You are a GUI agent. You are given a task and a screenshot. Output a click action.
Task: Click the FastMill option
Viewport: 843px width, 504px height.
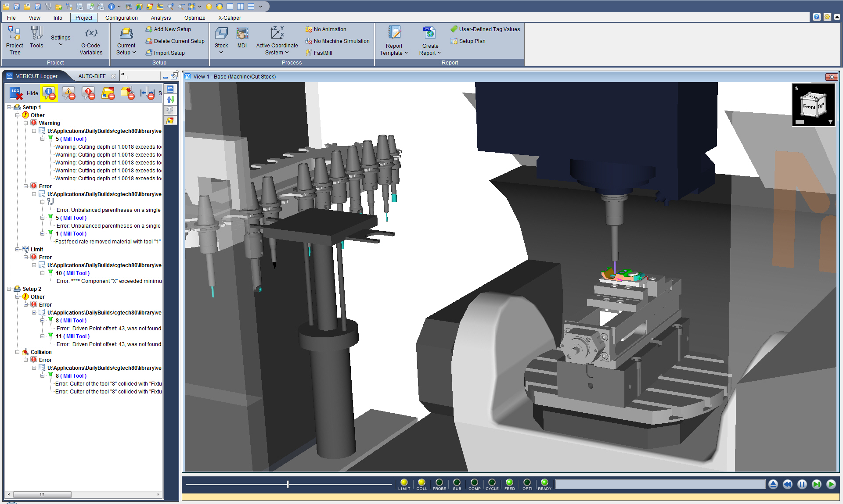[319, 53]
